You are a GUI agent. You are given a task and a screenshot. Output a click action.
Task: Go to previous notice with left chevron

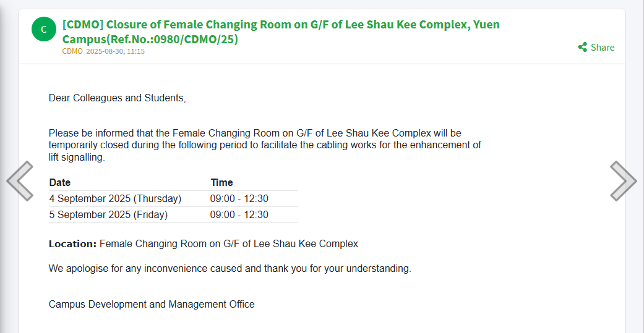click(x=20, y=181)
